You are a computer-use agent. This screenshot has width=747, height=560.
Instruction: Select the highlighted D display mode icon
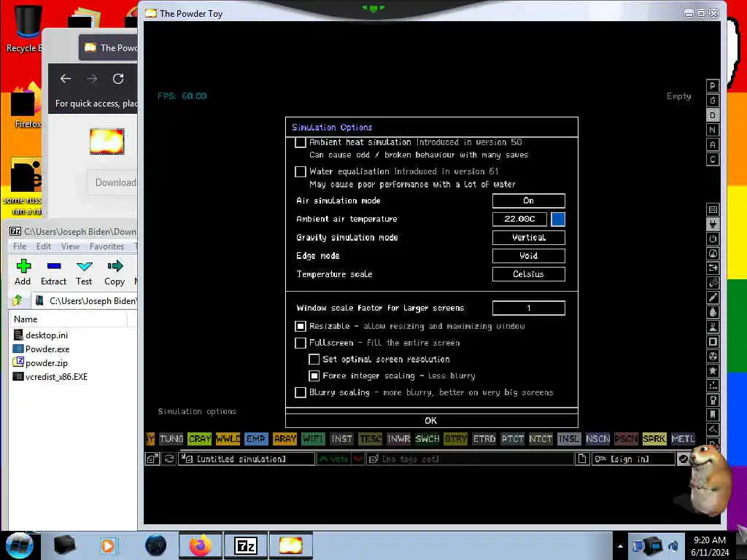[x=712, y=115]
